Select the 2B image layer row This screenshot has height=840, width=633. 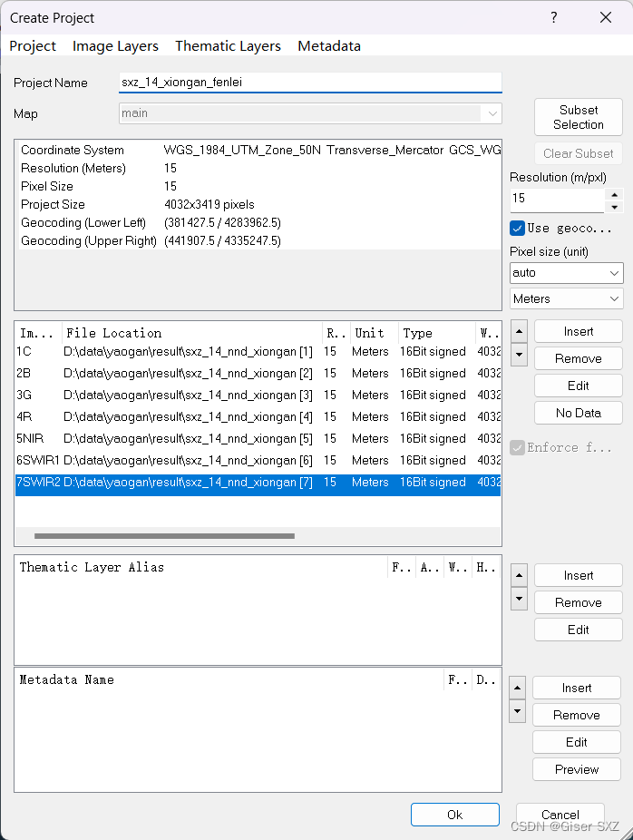coord(258,374)
